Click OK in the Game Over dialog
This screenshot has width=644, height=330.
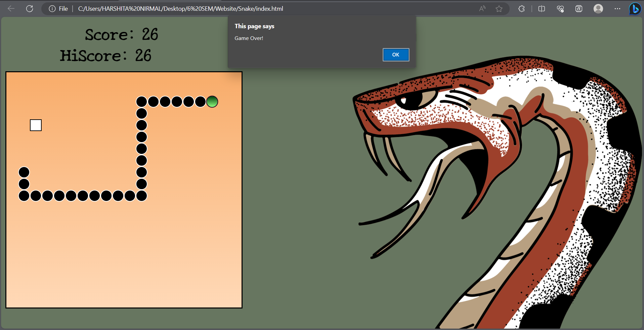pyautogui.click(x=396, y=55)
